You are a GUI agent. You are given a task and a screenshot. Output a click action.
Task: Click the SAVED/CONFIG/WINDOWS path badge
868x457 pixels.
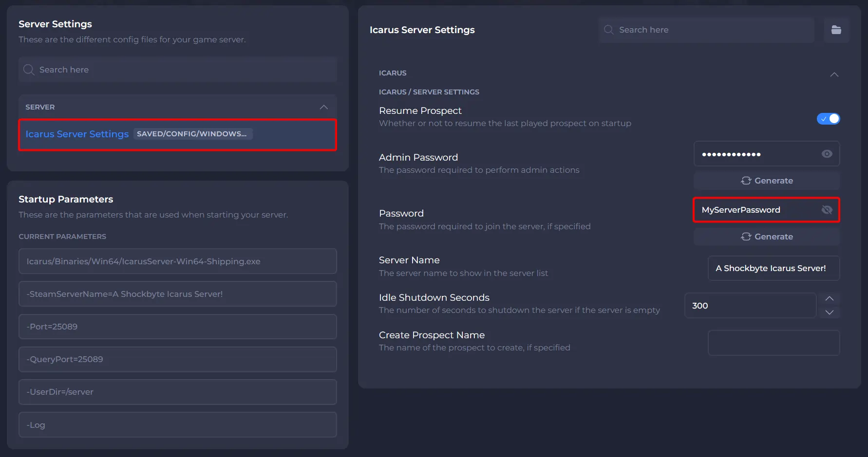tap(192, 134)
